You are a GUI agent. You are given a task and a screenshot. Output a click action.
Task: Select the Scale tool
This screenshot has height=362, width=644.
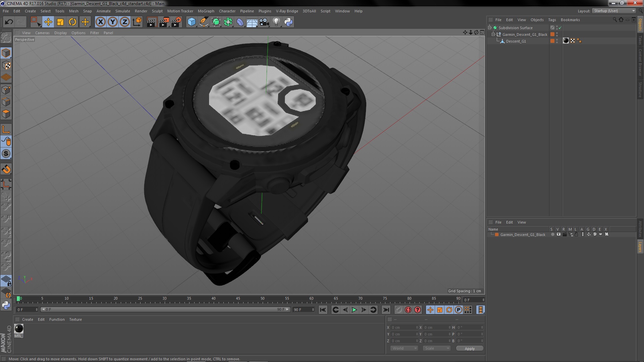tap(60, 22)
